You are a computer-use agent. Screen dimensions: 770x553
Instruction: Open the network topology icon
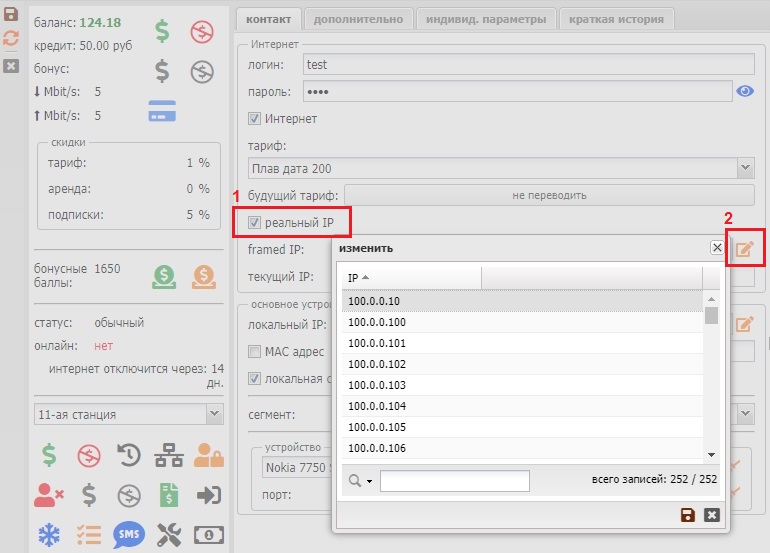click(x=168, y=456)
